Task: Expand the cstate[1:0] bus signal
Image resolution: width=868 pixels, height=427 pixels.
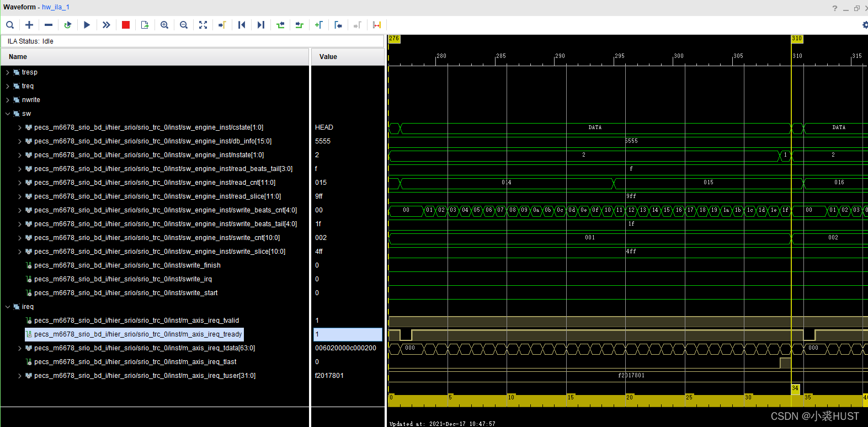Action: tap(20, 127)
